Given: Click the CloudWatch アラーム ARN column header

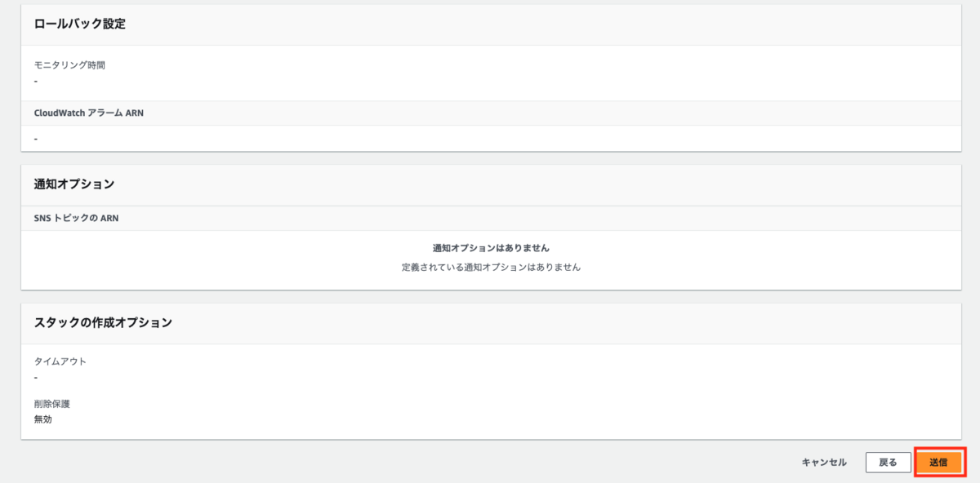Looking at the screenshot, I should click(x=89, y=113).
